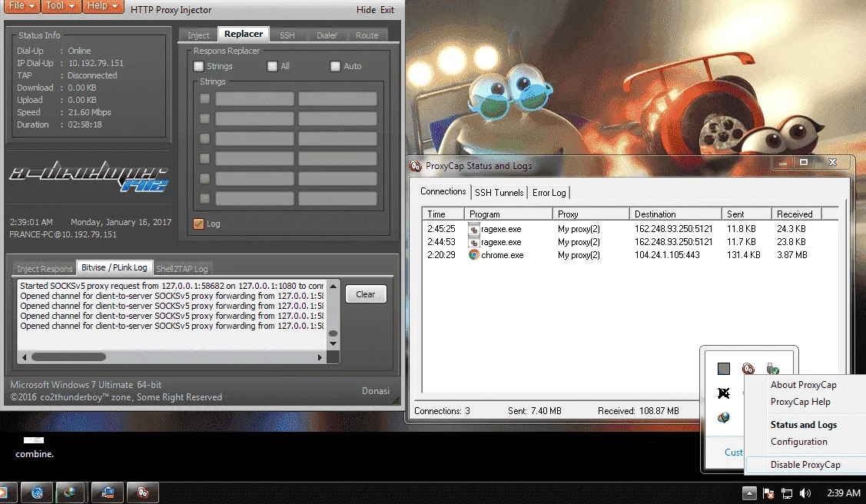The height and width of the screenshot is (504, 866).
Task: Open the File menu in HTTP Proxy Injector
Action: (21, 6)
